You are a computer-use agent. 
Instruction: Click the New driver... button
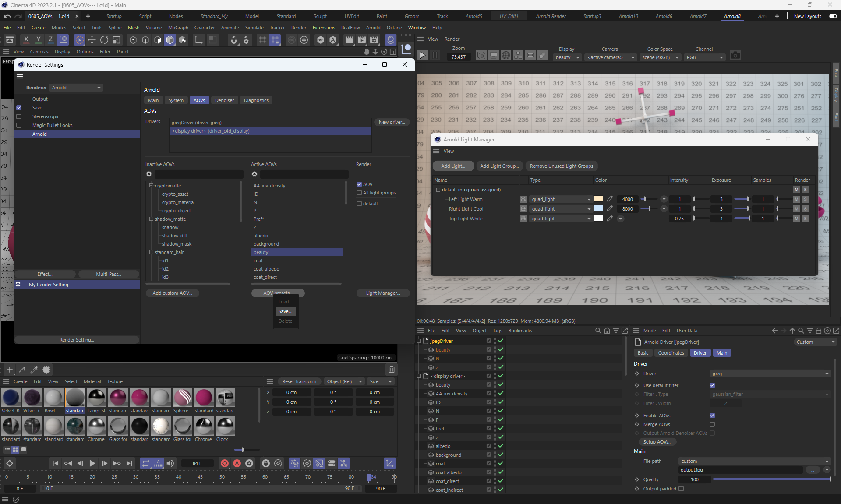pyautogui.click(x=392, y=122)
